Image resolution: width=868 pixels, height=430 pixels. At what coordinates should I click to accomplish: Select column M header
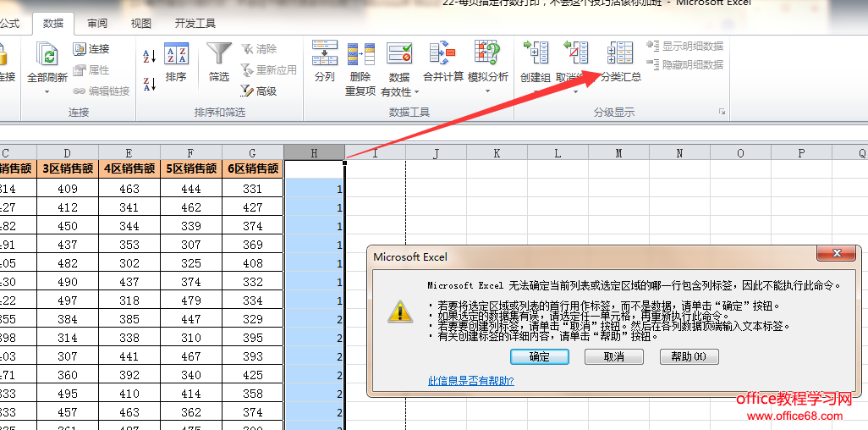[x=618, y=153]
